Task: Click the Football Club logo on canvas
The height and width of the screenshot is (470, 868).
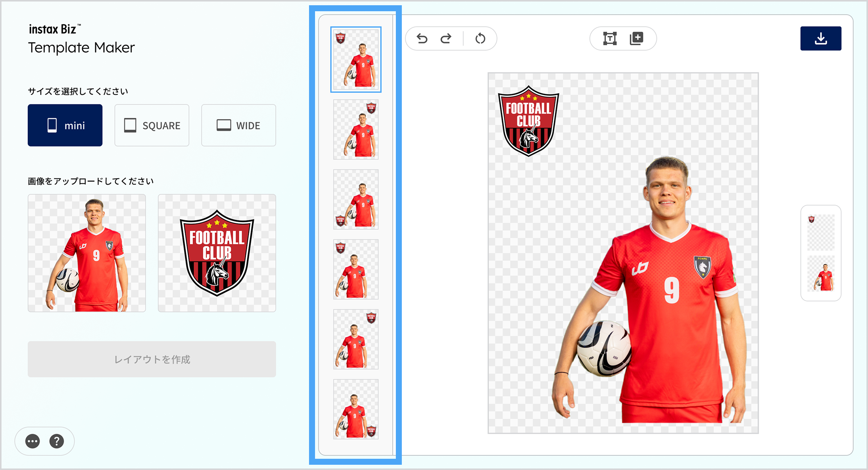Action: (528, 121)
